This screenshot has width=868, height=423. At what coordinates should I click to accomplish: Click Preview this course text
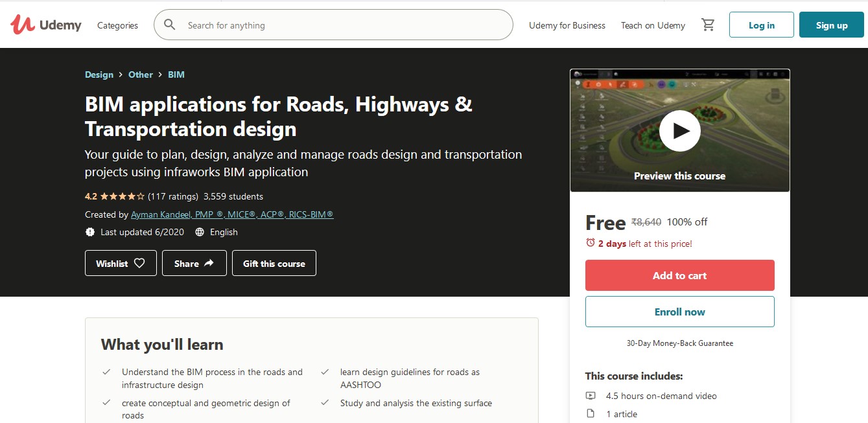click(679, 176)
